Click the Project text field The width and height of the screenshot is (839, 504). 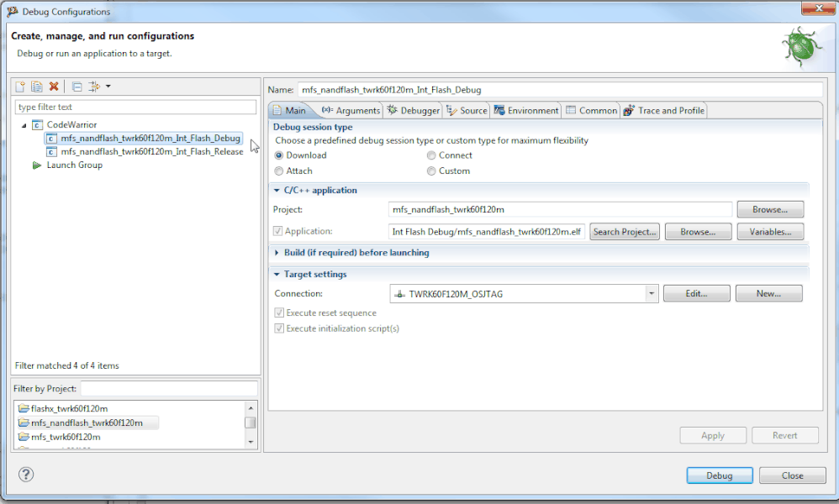(560, 209)
